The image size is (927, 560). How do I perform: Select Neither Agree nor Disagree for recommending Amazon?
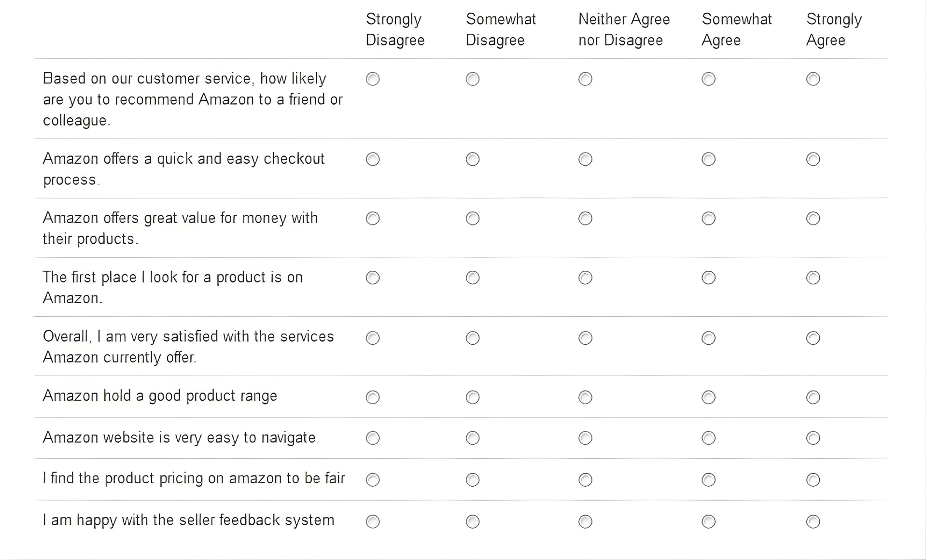(585, 79)
